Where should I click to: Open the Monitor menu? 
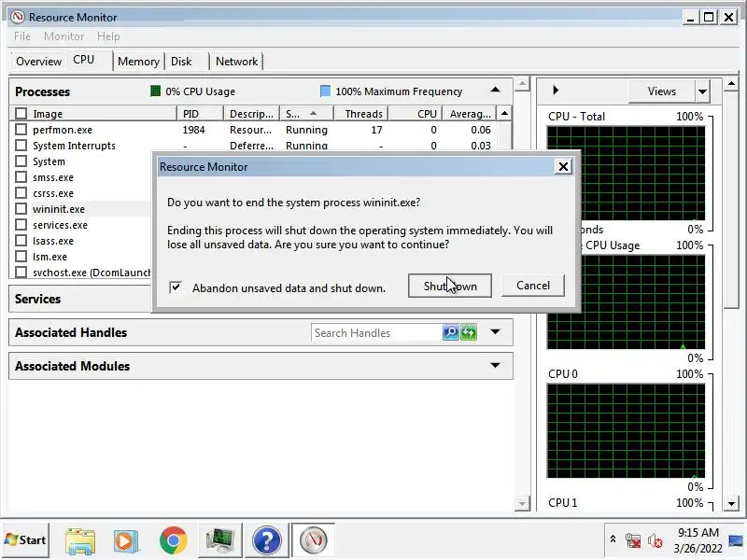tap(63, 36)
